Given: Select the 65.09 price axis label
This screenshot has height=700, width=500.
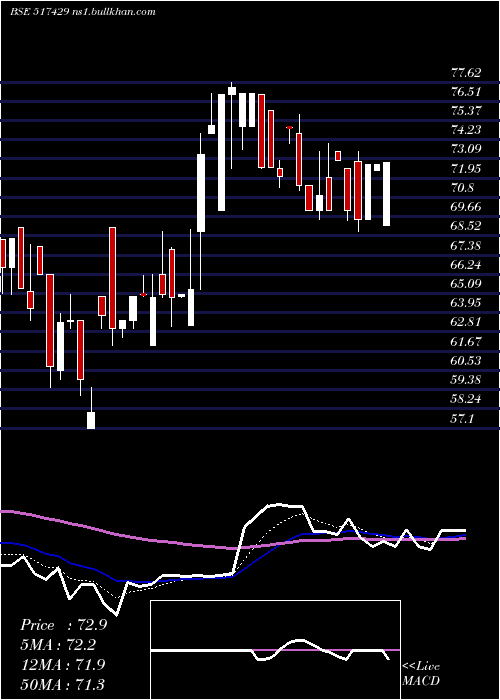Looking at the screenshot, I should pyautogui.click(x=466, y=284).
